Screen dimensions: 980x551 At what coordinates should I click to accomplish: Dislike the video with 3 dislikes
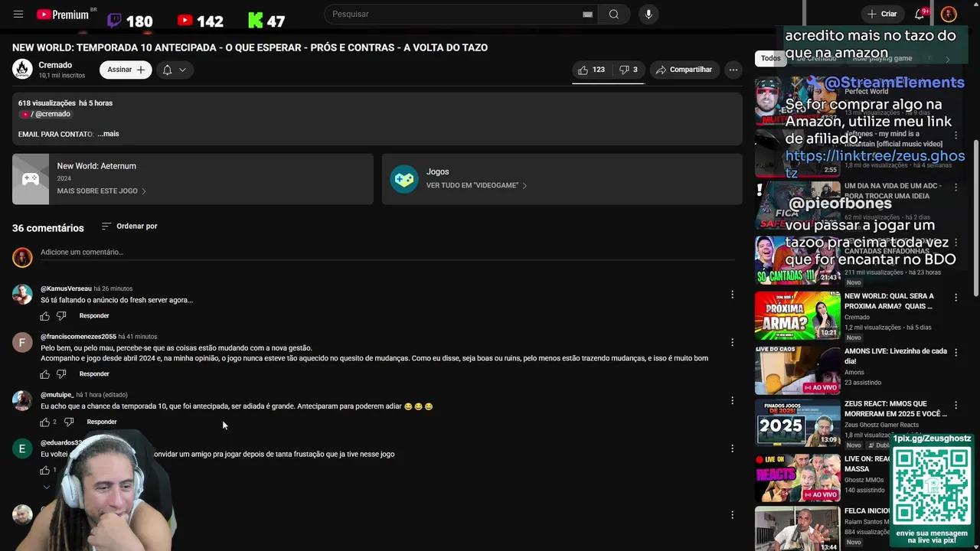[629, 70]
